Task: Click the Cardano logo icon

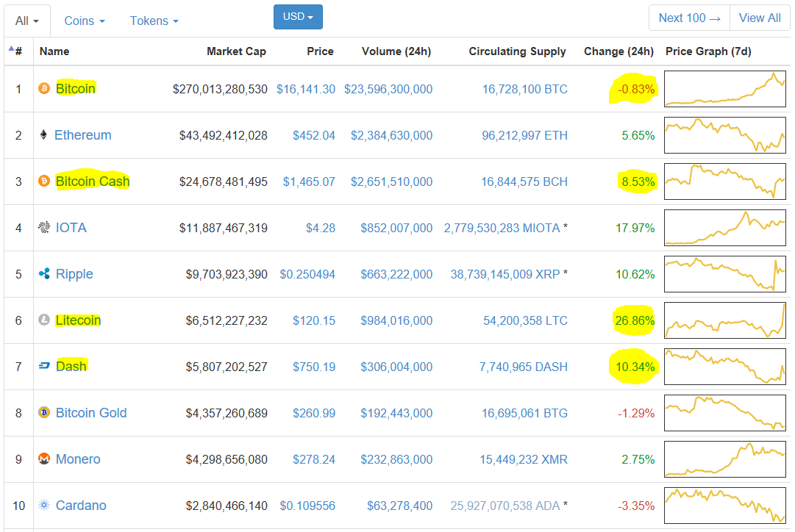Action: point(44,505)
